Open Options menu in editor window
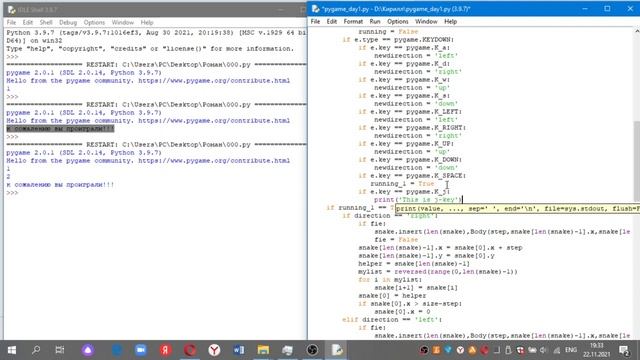640x360 pixels. click(x=398, y=22)
